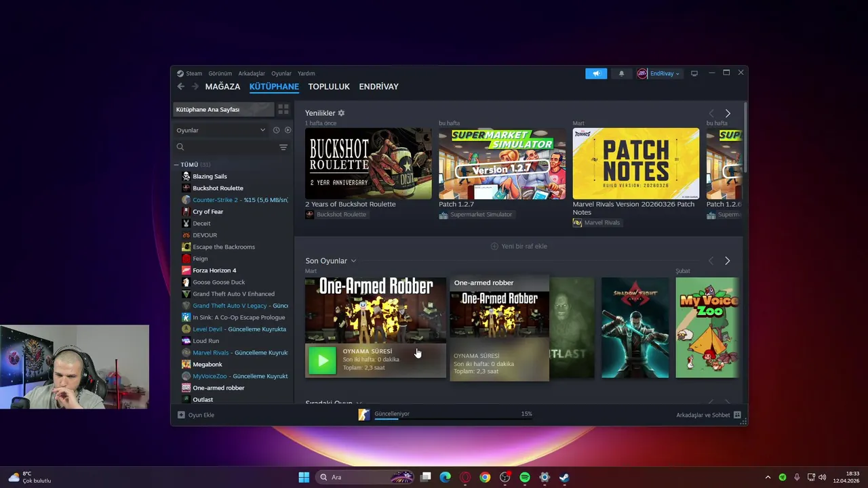Expand the Son Oyunlar shelf dropdown
Image resolution: width=868 pixels, height=488 pixels.
[x=353, y=261]
